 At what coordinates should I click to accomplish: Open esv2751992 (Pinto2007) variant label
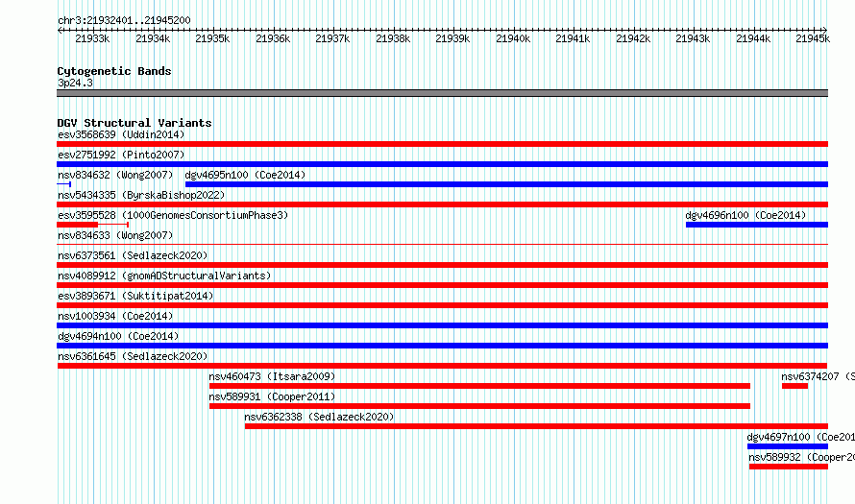click(x=121, y=155)
